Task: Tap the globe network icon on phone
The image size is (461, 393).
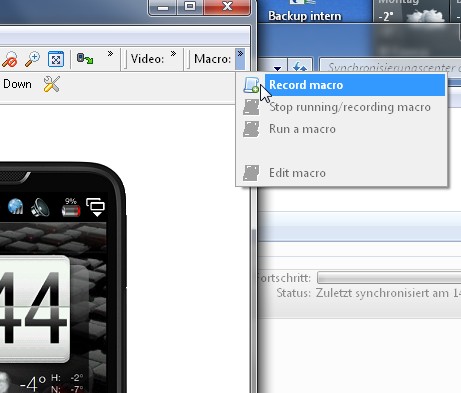Action: (15, 207)
